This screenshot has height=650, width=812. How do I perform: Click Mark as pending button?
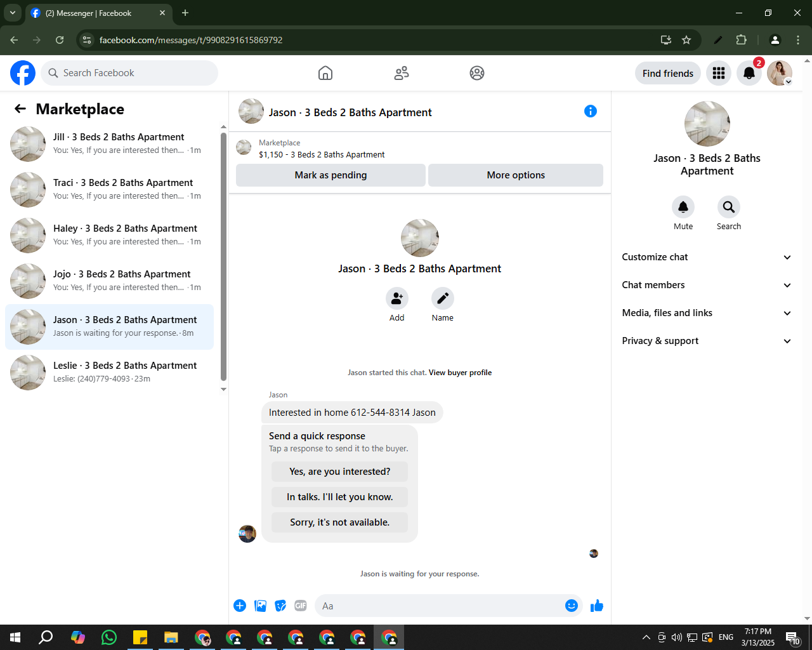[331, 175]
